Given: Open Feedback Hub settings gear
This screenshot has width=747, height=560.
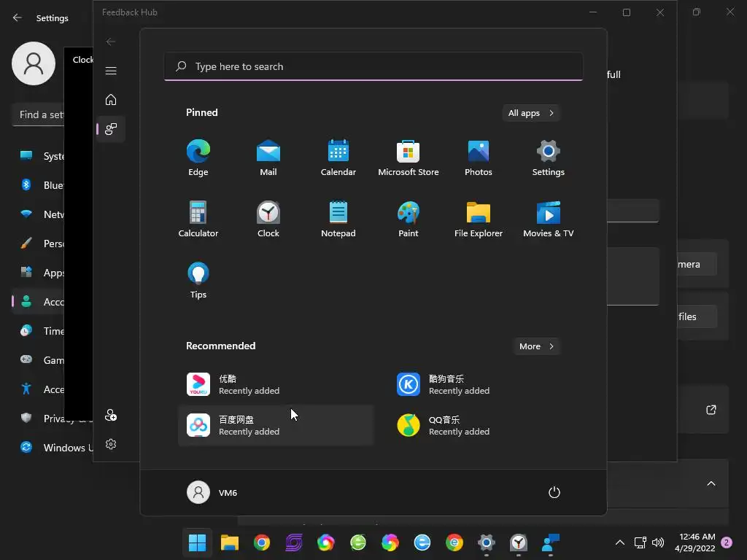Looking at the screenshot, I should 111,444.
